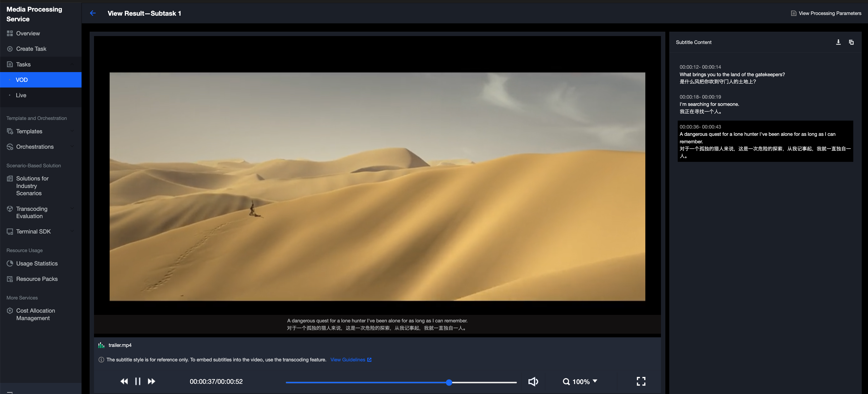Open the Usage Statistics page
Image resolution: width=868 pixels, height=394 pixels.
coord(37,263)
